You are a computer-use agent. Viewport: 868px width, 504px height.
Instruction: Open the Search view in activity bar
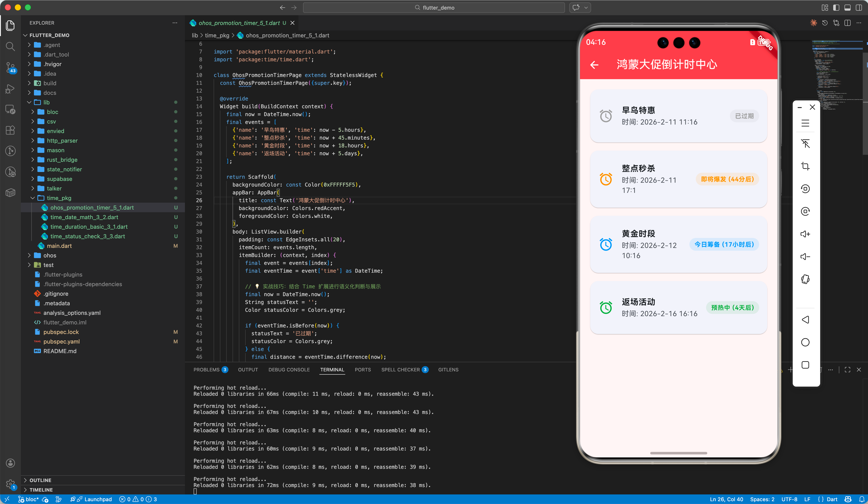coord(10,47)
